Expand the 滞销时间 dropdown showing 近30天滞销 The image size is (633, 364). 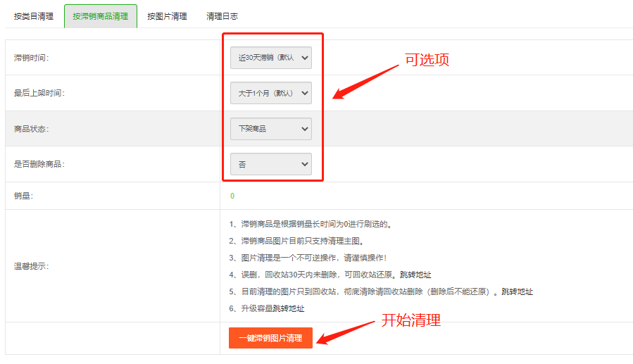point(270,58)
